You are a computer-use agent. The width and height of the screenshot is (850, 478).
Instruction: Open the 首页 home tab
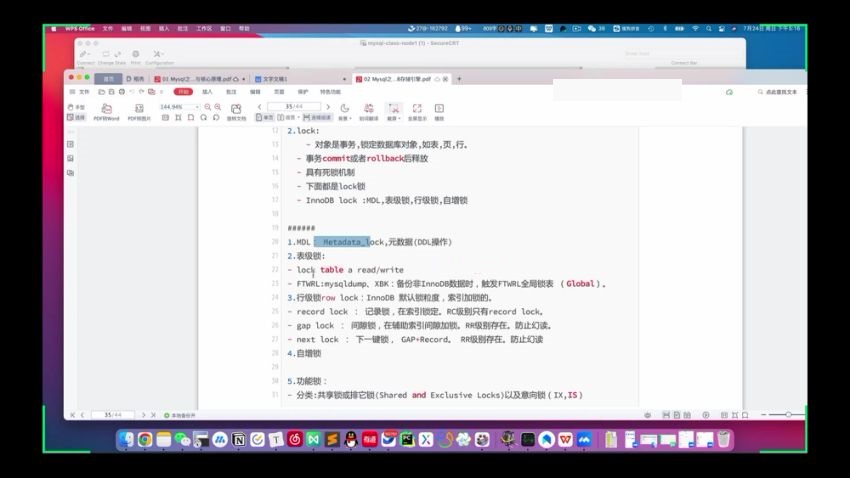[x=108, y=79]
